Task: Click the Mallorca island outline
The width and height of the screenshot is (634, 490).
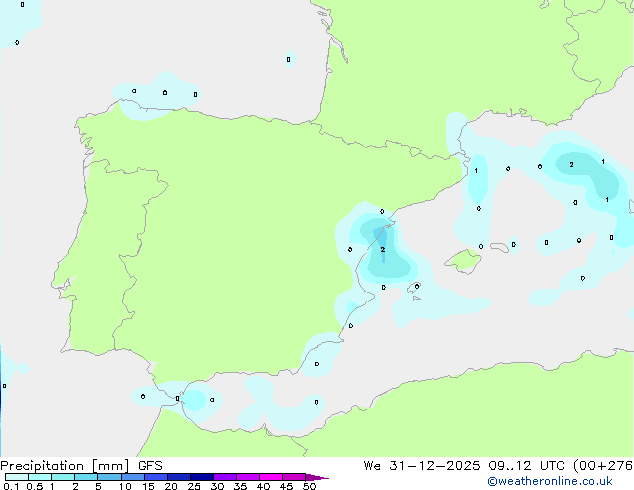Action: (463, 262)
